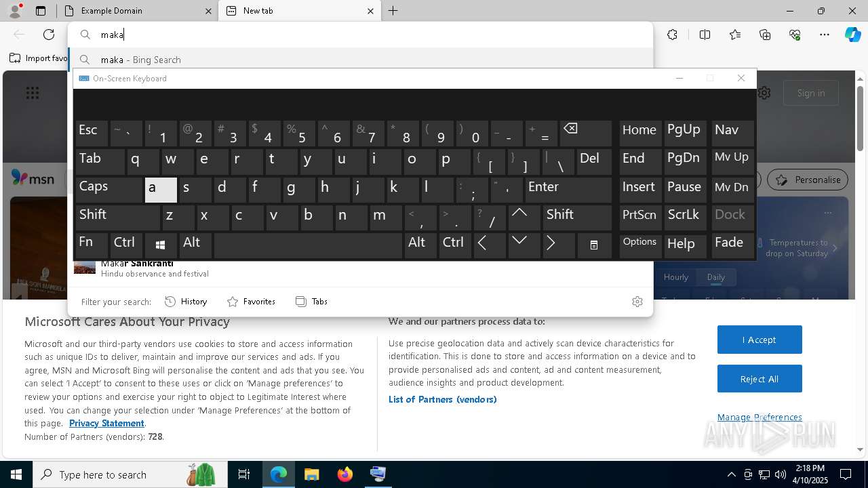868x488 pixels.
Task: Tap the Windows logo key on keyboard
Action: click(160, 245)
